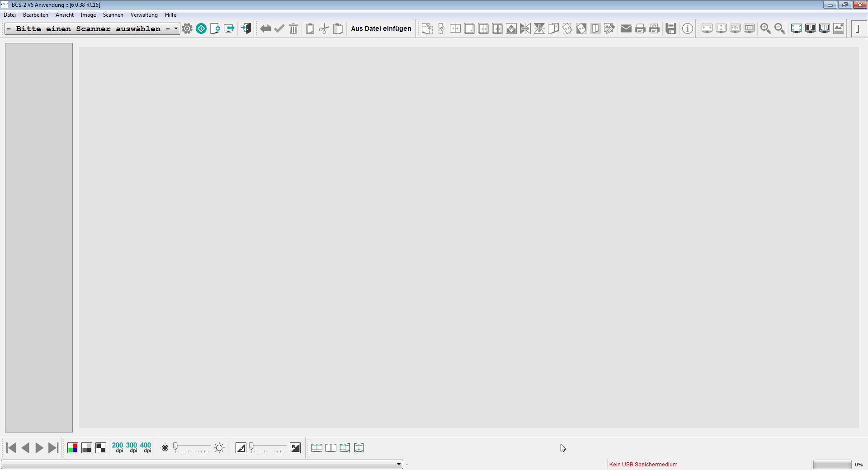Viewport: 868px width, 470px height.
Task: Click the low contrast icon
Action: [241, 448]
